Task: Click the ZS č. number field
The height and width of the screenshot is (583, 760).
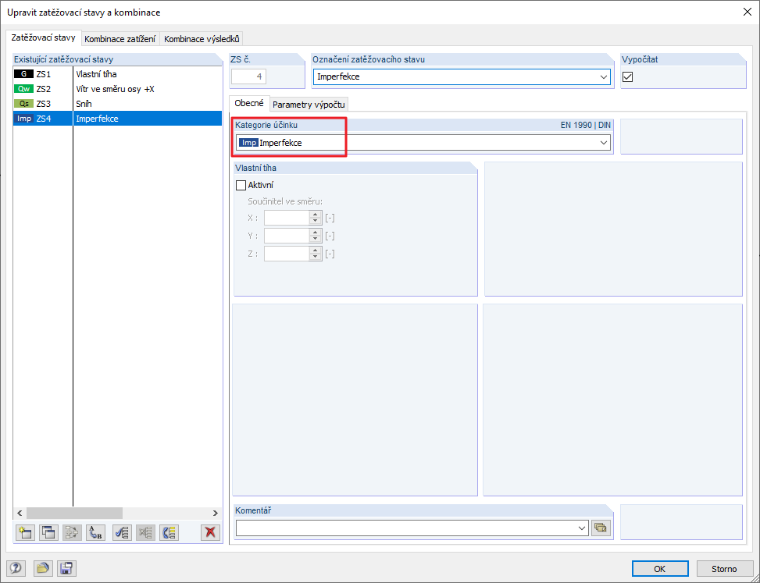Action: pyautogui.click(x=248, y=77)
